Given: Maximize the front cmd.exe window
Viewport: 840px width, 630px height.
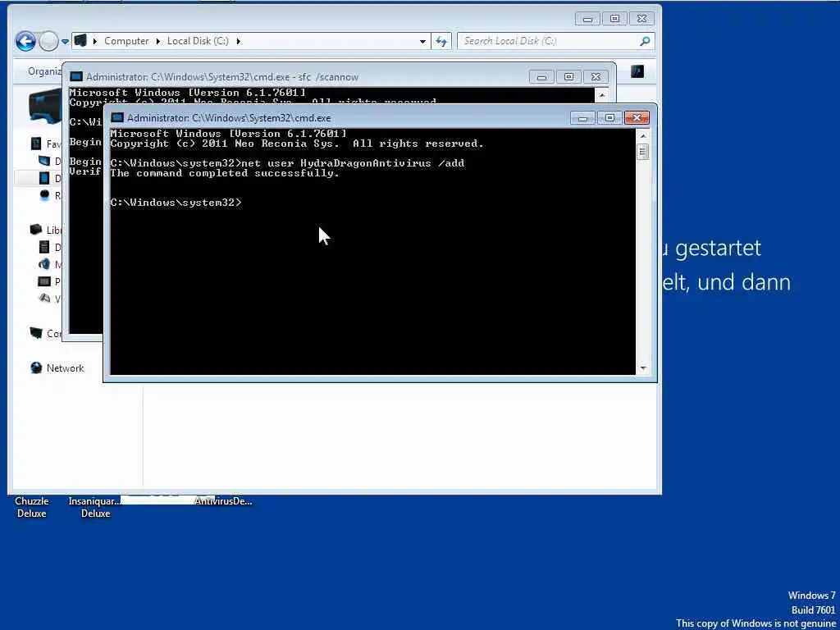Looking at the screenshot, I should coord(609,118).
